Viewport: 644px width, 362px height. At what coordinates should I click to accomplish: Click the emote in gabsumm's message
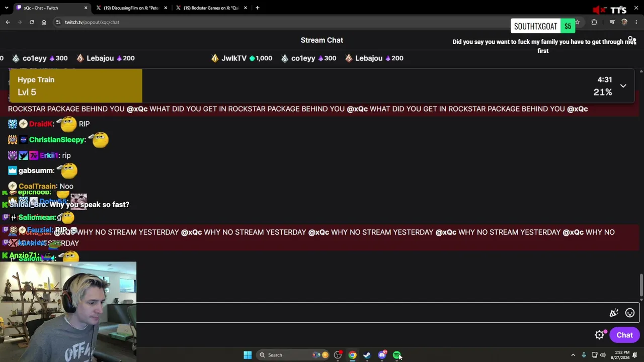tap(67, 170)
